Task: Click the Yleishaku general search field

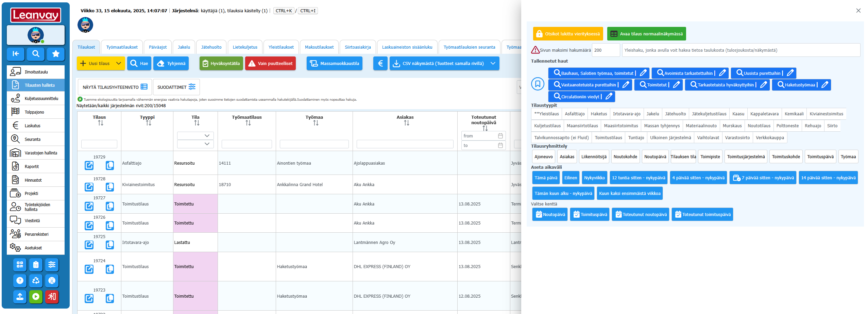Action: point(741,50)
